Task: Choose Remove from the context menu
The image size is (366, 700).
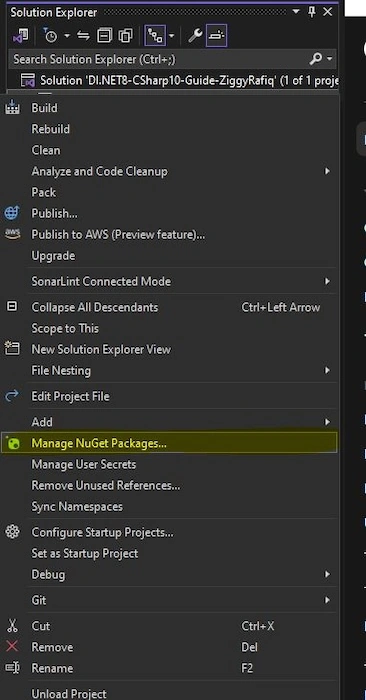Action: pyautogui.click(x=52, y=647)
